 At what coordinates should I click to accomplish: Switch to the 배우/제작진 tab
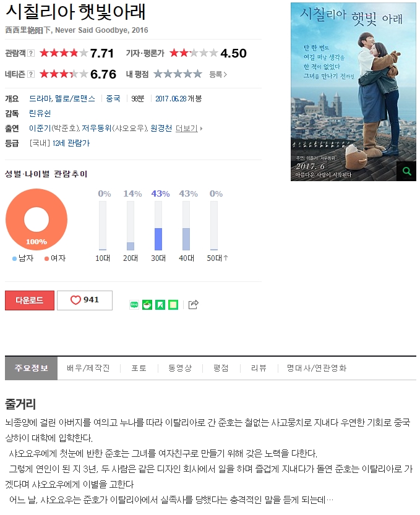point(88,368)
